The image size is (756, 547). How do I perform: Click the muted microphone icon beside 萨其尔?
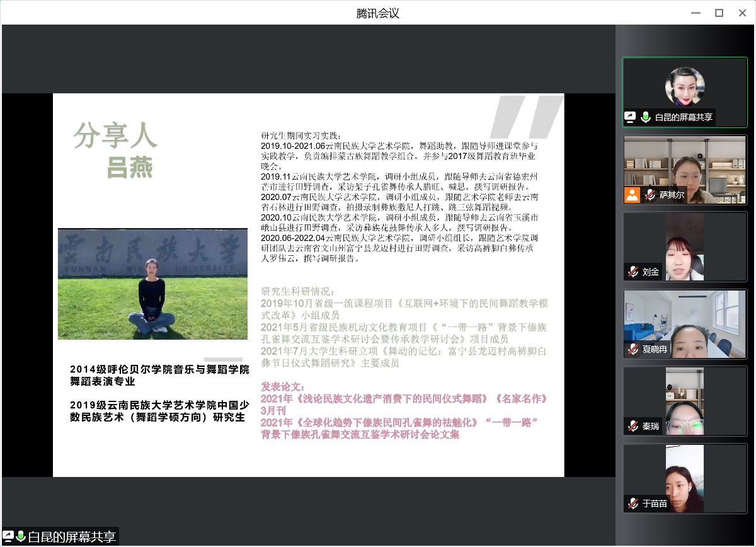650,195
